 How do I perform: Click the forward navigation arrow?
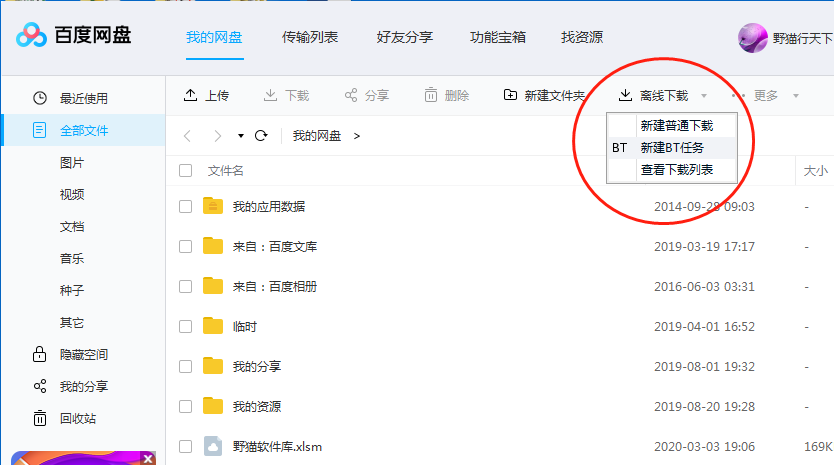(217, 136)
